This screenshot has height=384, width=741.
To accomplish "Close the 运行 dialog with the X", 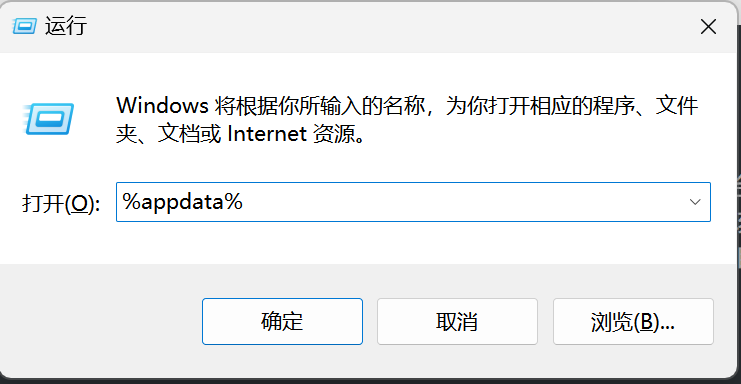I will click(708, 27).
